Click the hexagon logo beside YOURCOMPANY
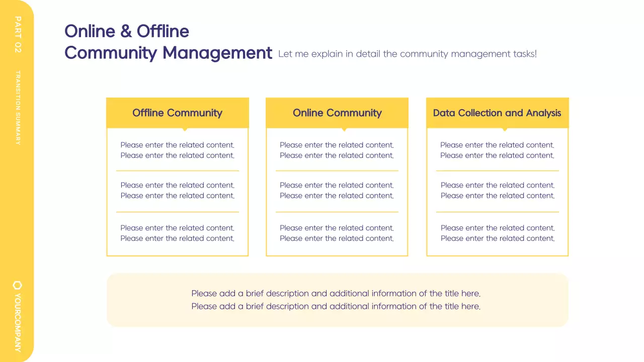 pyautogui.click(x=18, y=285)
